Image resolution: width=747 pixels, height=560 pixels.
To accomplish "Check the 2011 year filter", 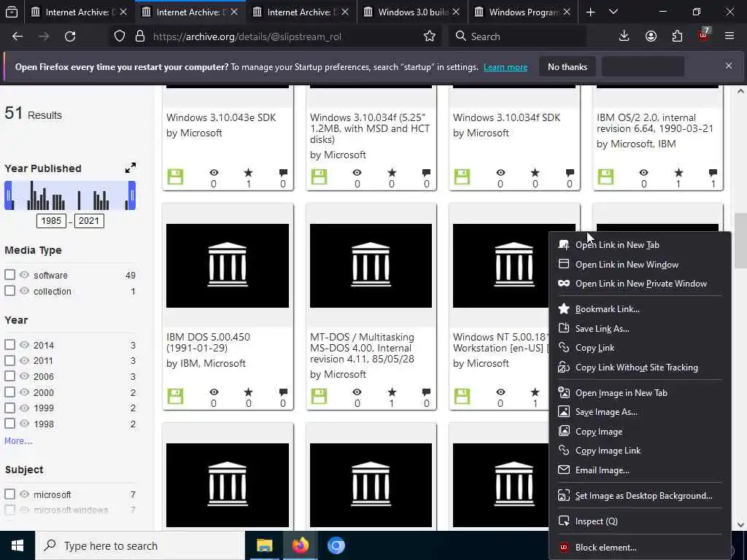I will click(9, 360).
